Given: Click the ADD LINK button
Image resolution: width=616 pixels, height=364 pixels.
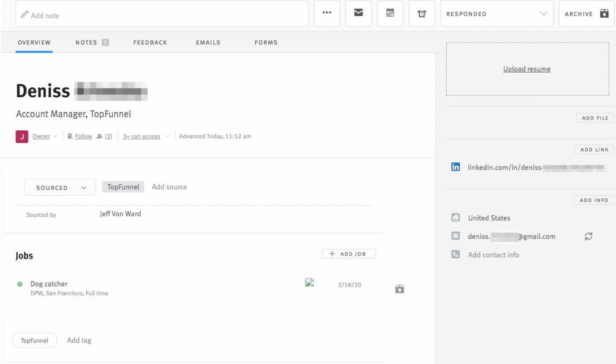Looking at the screenshot, I should coord(594,149).
